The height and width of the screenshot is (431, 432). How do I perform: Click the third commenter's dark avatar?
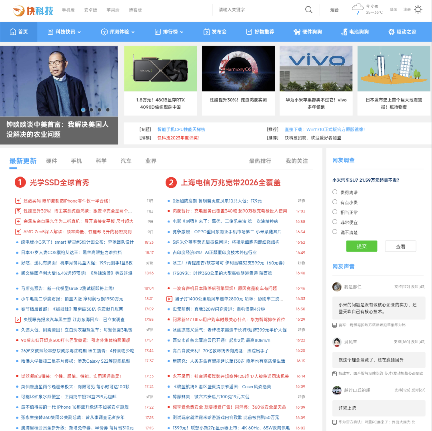(337, 390)
